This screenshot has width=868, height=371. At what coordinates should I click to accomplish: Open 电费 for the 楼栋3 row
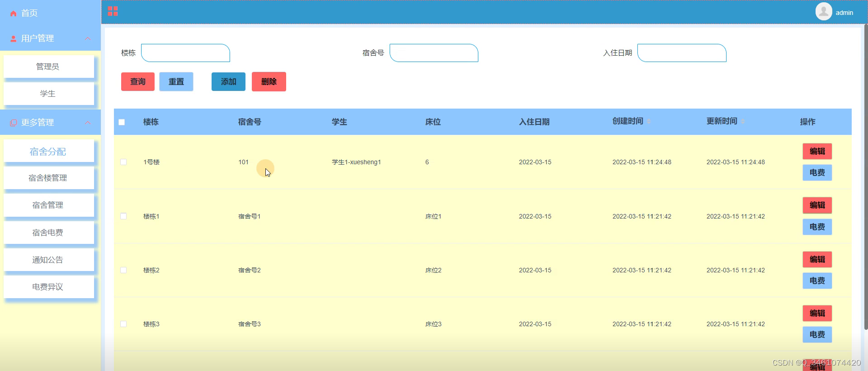817,334
